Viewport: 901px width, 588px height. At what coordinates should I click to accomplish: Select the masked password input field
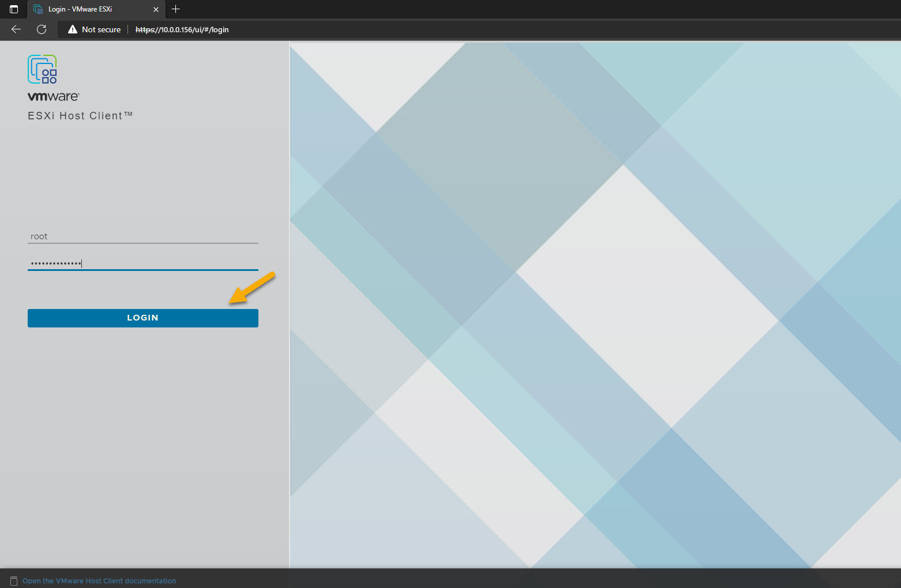click(x=142, y=263)
